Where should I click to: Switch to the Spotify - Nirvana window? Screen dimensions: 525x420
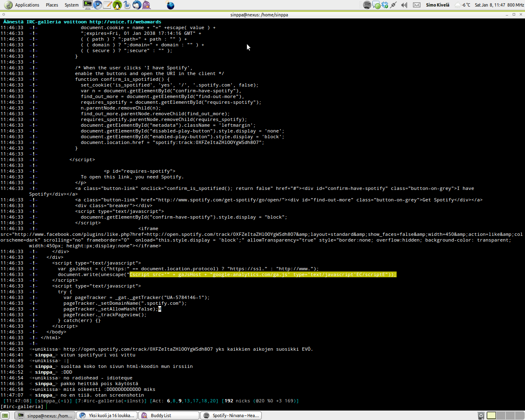click(231, 415)
